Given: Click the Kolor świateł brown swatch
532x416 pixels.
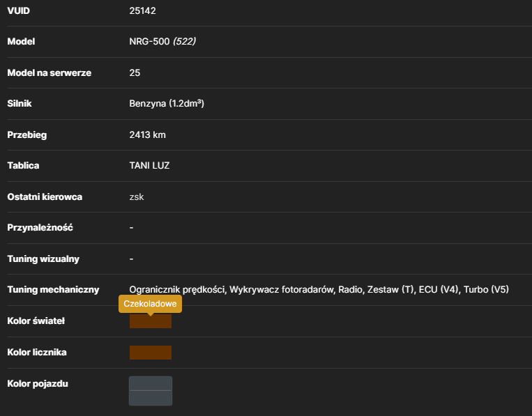Looking at the screenshot, I should [x=151, y=321].
